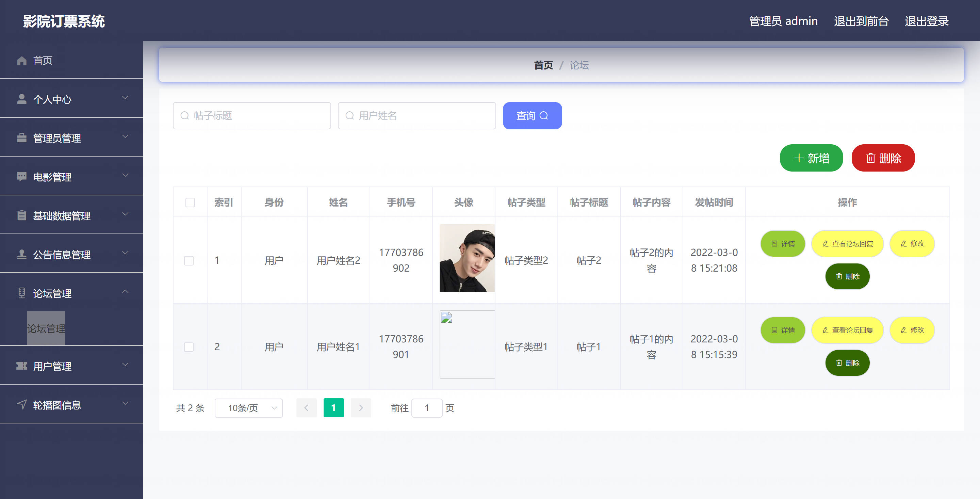Click the 影院订票系统 title
Screen dimensions: 980x499
point(64,21)
